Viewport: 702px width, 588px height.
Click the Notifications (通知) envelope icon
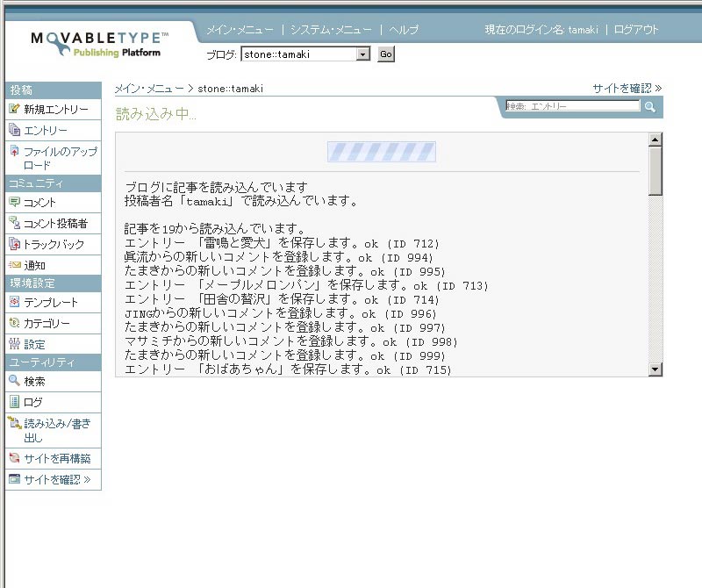point(14,265)
